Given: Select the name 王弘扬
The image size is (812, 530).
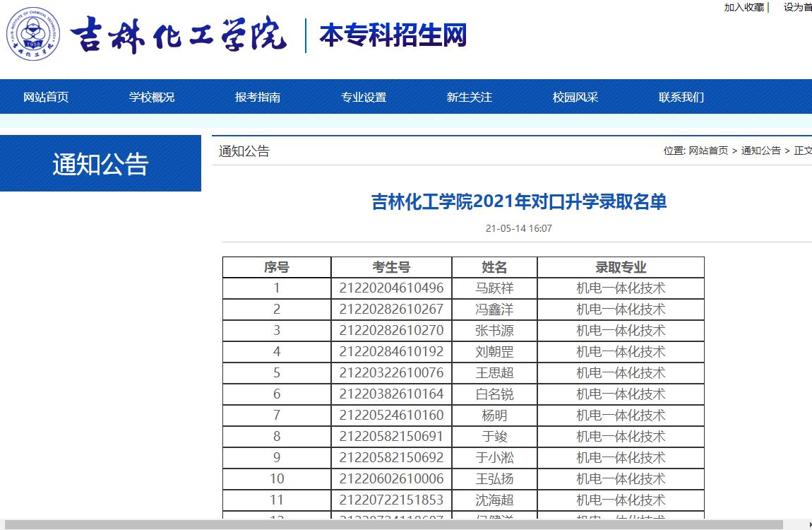Looking at the screenshot, I should click(494, 479).
